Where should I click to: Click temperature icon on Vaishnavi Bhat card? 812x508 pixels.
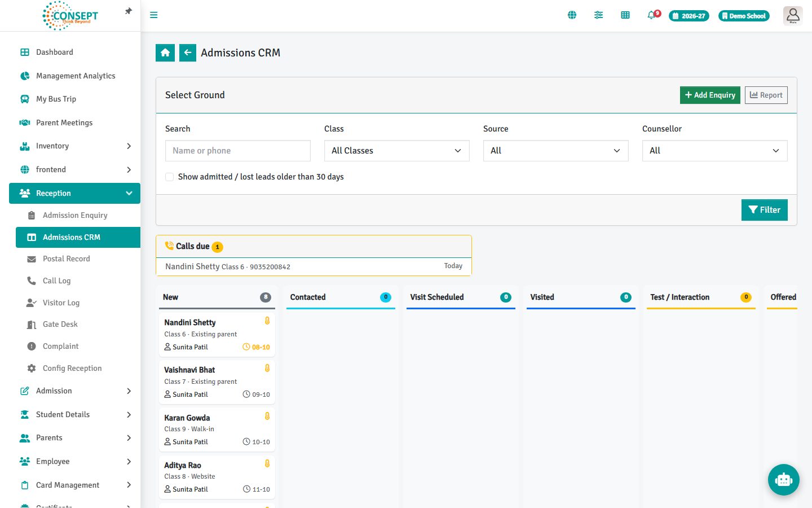267,368
